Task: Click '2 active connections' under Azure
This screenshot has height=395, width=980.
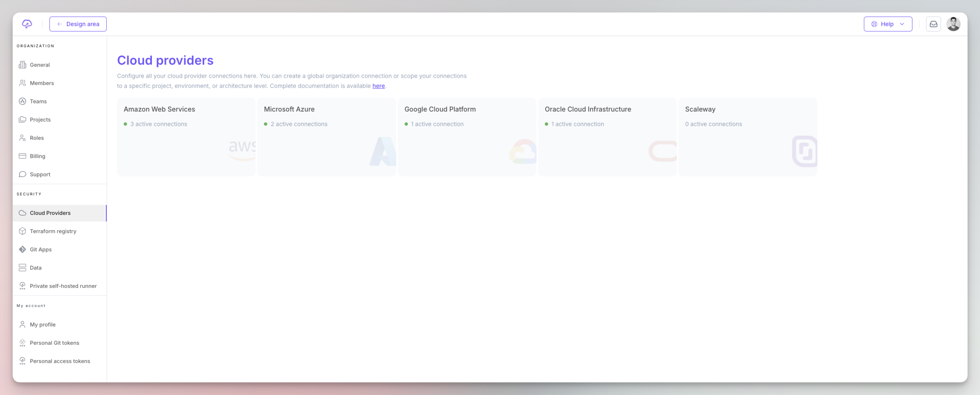Action: coord(299,124)
